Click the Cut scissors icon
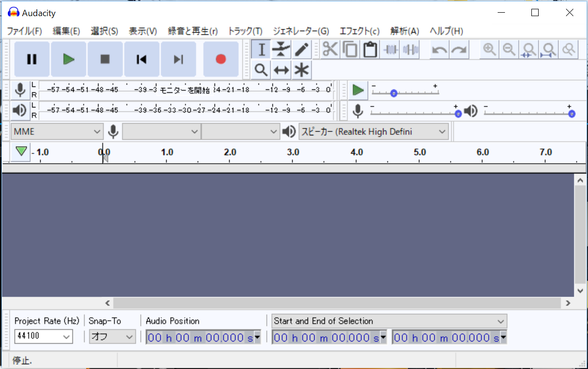The width and height of the screenshot is (588, 369). (x=330, y=49)
